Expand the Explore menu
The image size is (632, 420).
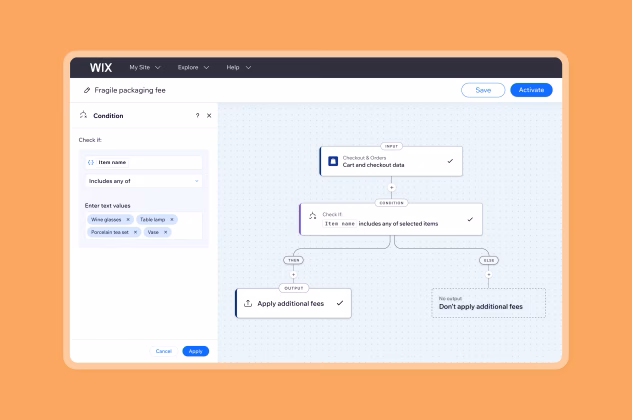193,68
